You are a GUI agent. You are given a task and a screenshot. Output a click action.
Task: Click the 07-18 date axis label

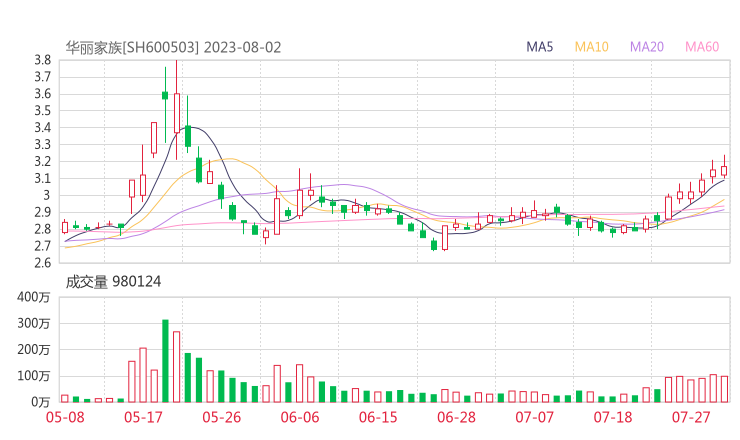(613, 417)
